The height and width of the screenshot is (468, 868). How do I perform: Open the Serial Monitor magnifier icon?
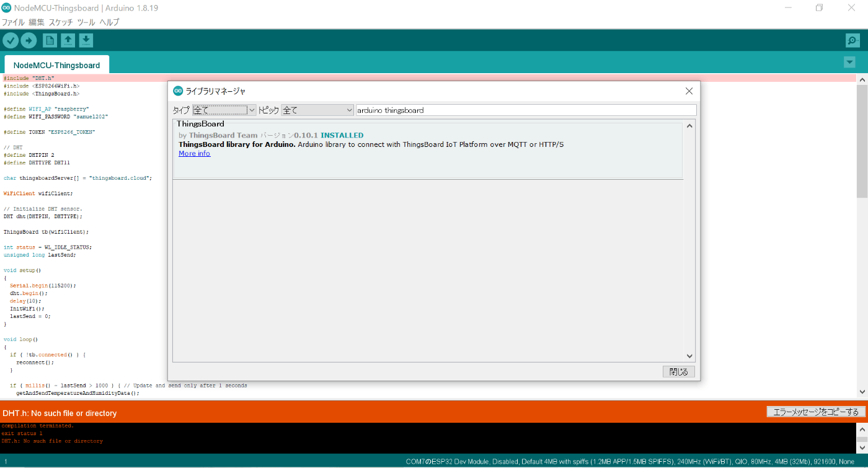[852, 40]
